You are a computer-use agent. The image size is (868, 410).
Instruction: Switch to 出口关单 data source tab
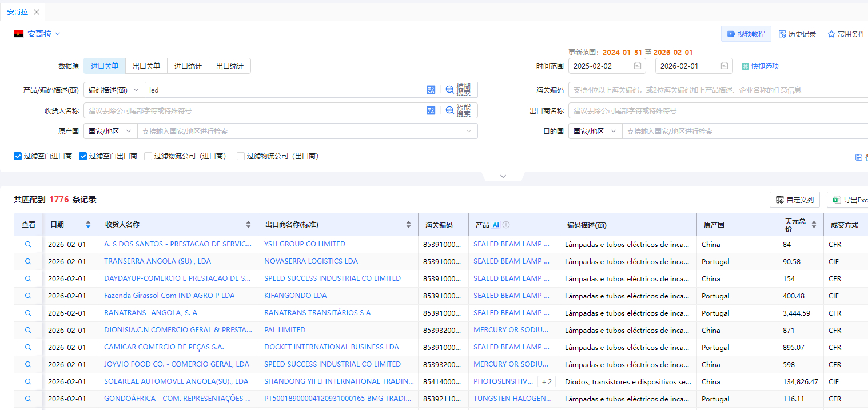pyautogui.click(x=146, y=66)
